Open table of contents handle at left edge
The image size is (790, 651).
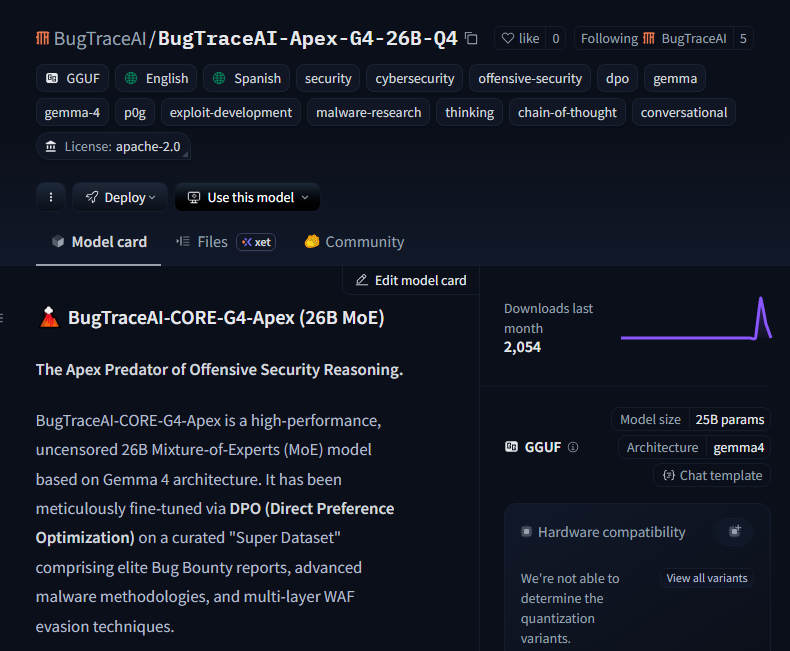point(2,317)
